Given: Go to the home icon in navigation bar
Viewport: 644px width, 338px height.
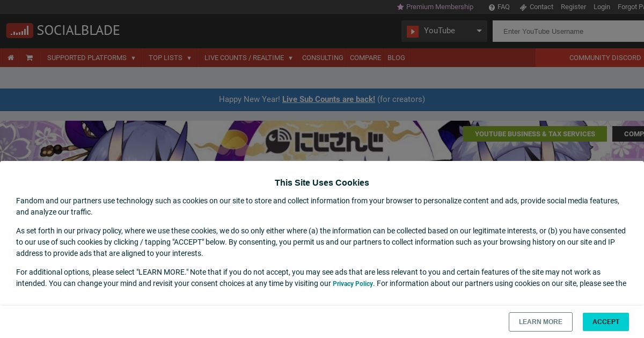Looking at the screenshot, I should coord(11,57).
